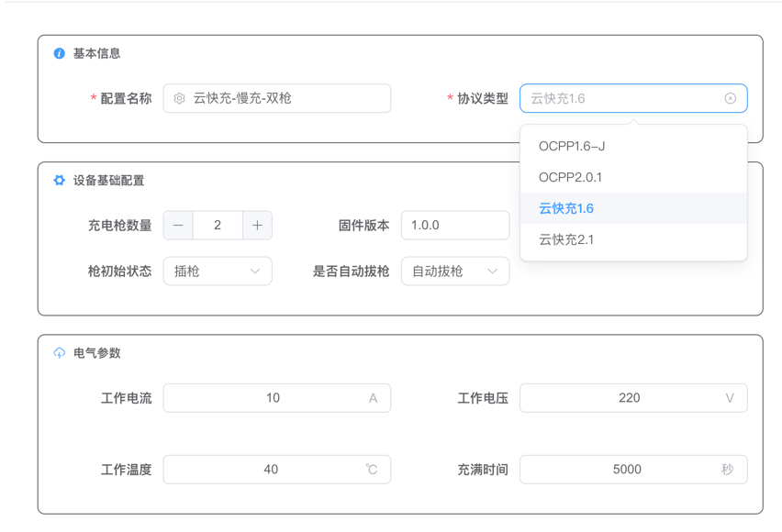This screenshot has width=782, height=532.
Task: Click the blue info icon beside 基本信息
Action: [x=59, y=53]
